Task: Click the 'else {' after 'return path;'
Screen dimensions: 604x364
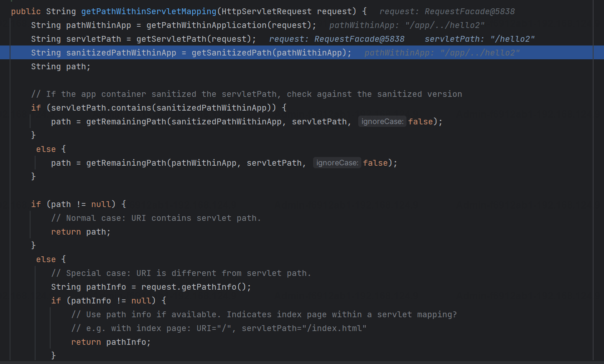Action: pos(51,259)
